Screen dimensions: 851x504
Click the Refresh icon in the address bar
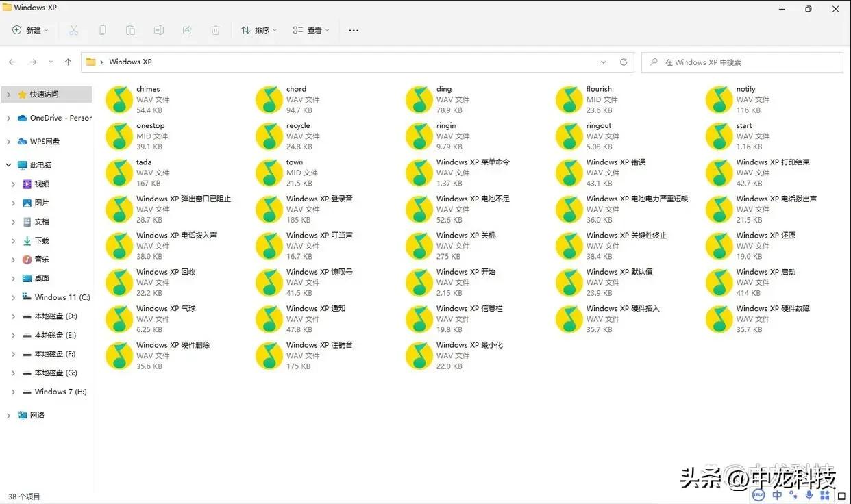click(623, 62)
